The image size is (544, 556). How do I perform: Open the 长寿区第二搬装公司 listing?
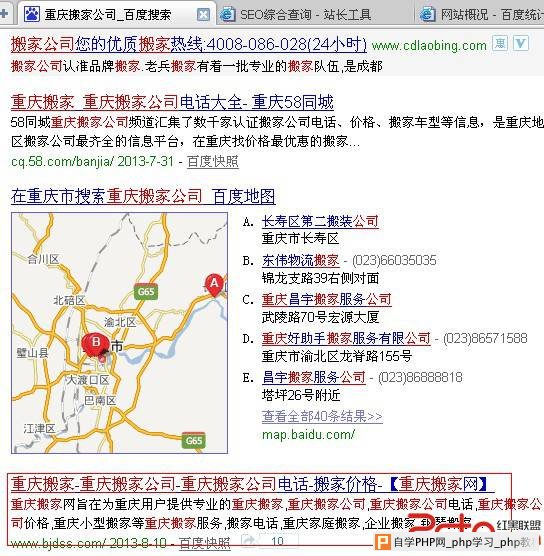click(x=320, y=222)
